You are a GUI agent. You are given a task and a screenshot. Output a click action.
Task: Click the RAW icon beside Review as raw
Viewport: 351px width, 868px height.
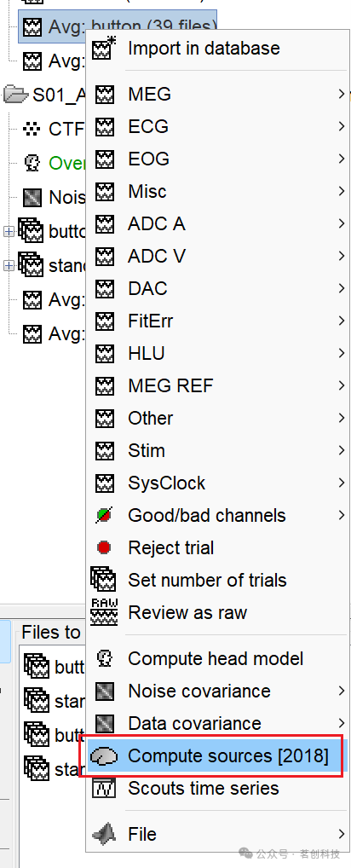point(104,612)
